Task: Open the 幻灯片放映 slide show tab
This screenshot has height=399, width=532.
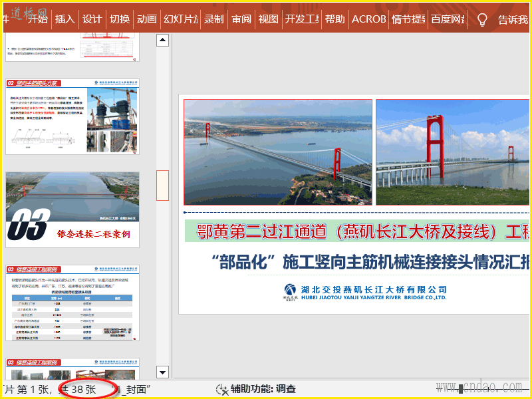Action: pyautogui.click(x=180, y=19)
